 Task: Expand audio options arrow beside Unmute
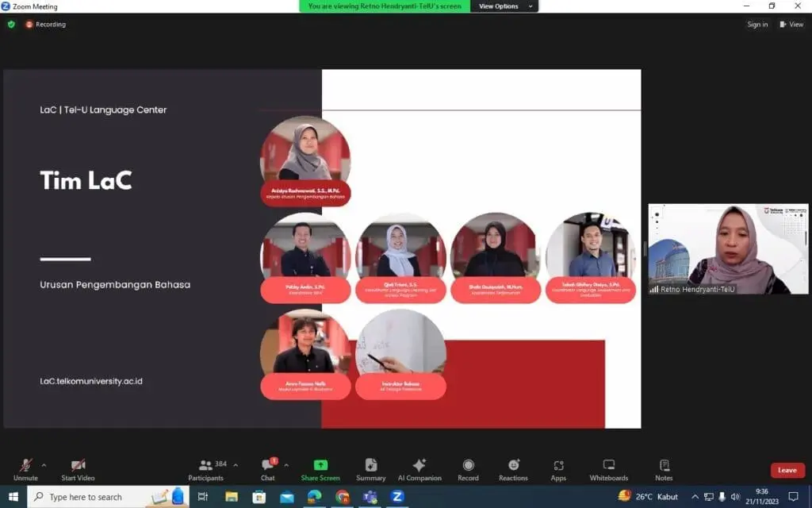[x=44, y=465]
